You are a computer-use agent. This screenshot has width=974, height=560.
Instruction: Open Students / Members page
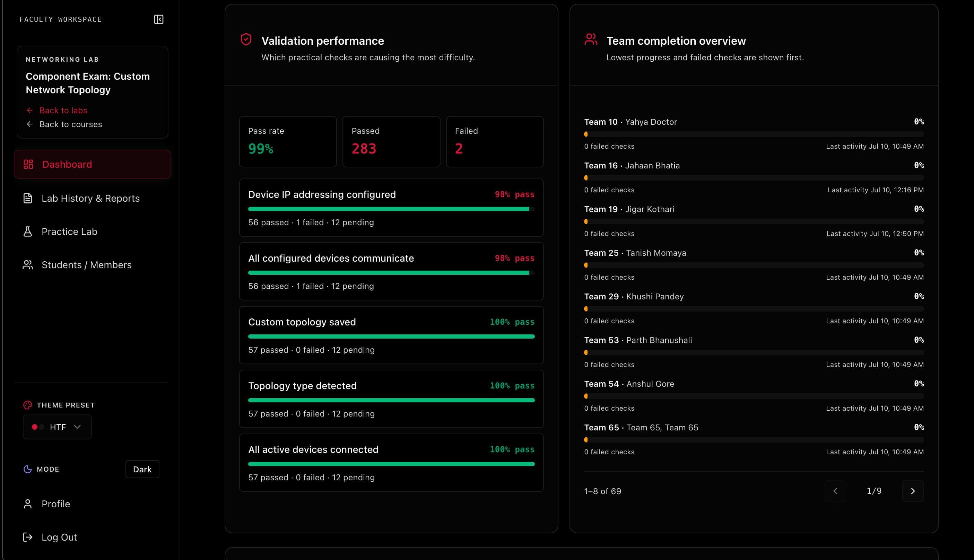tap(92, 265)
